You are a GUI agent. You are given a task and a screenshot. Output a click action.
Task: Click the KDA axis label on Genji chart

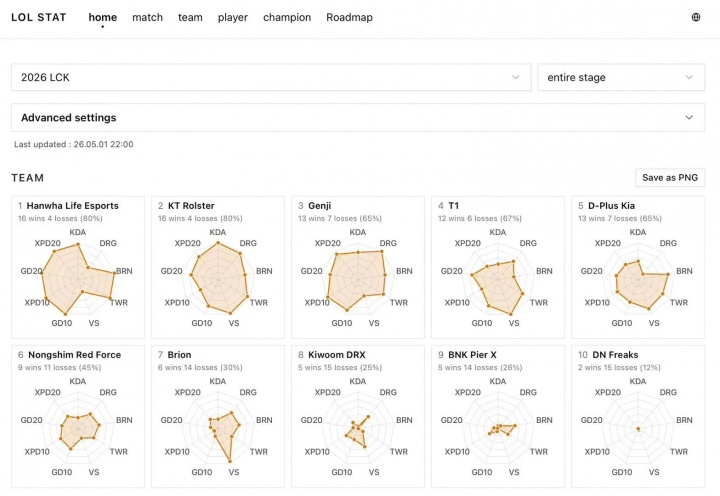pyautogui.click(x=358, y=232)
